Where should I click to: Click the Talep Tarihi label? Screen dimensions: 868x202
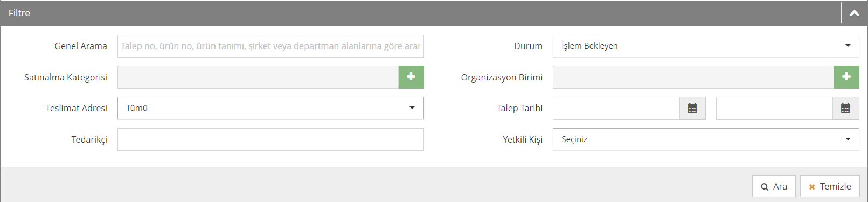519,108
